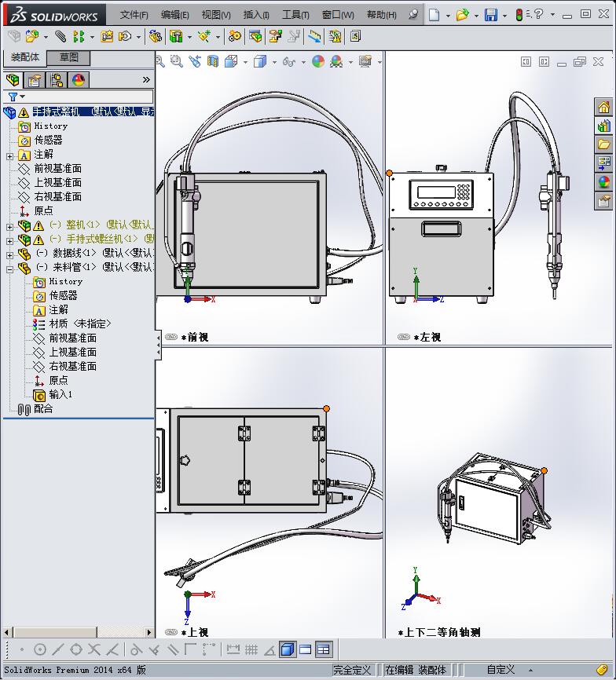Select the 配合 mates folder in tree
Viewport: 616px width, 680px height.
point(43,408)
